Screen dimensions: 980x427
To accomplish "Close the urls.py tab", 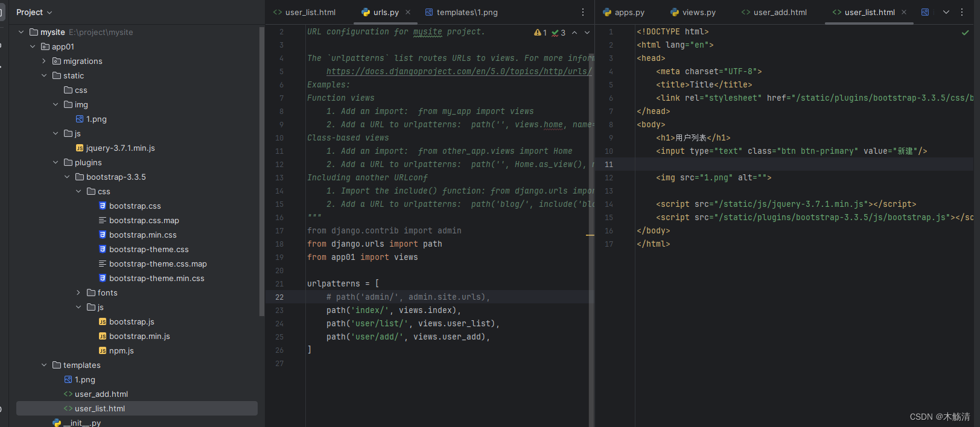I will pyautogui.click(x=408, y=12).
